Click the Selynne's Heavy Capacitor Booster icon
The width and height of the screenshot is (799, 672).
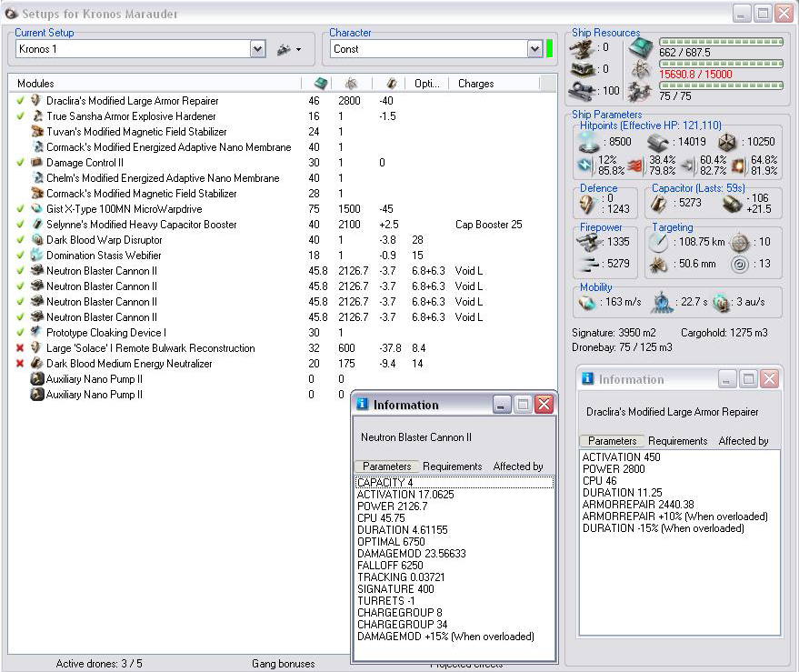[37, 225]
